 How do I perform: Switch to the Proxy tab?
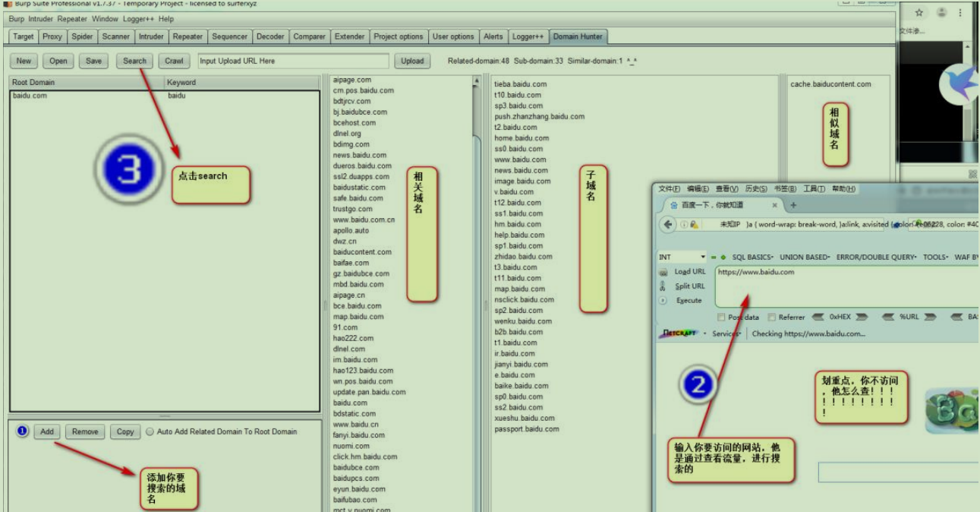pos(52,36)
